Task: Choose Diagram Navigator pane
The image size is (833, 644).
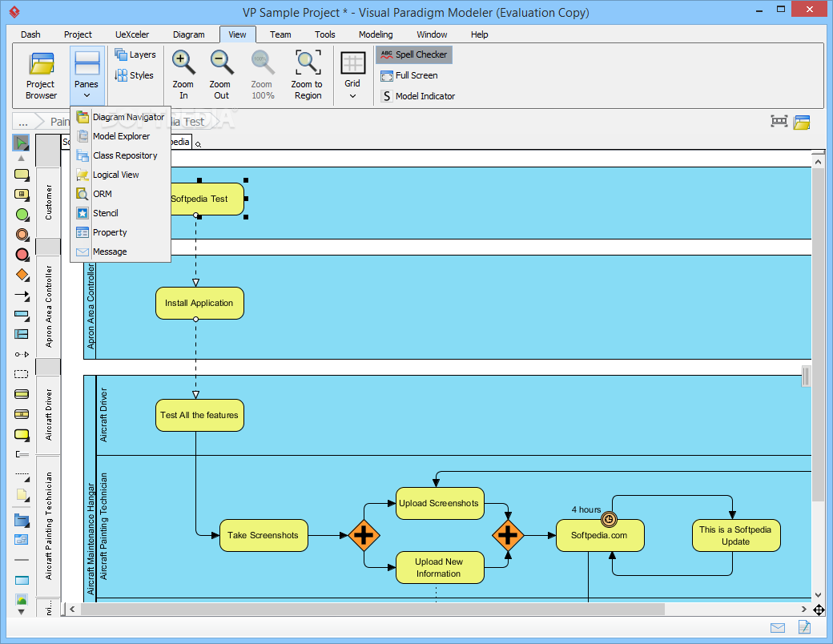Action: 121,117
